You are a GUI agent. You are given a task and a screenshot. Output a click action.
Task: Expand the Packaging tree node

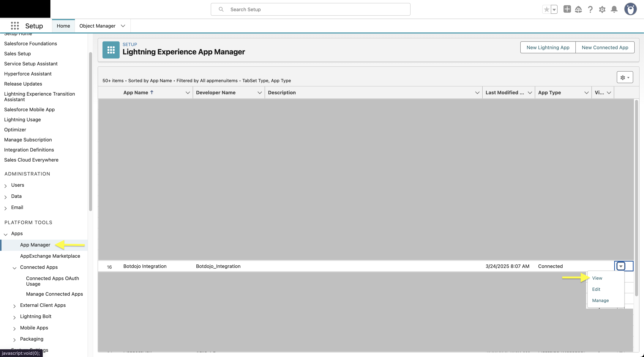pos(15,340)
